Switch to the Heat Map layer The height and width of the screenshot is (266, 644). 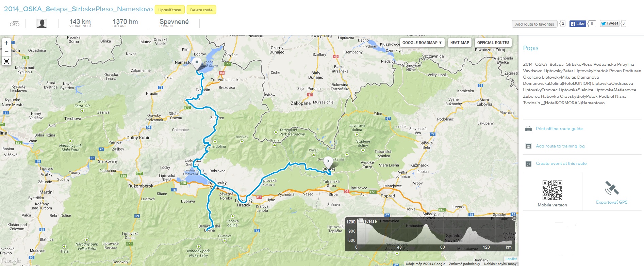pos(460,43)
